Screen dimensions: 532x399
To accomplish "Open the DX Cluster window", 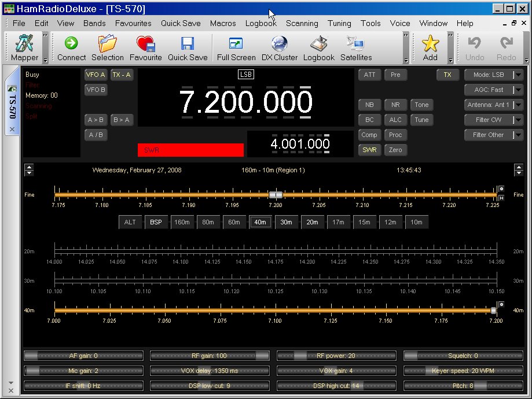I will click(279, 47).
